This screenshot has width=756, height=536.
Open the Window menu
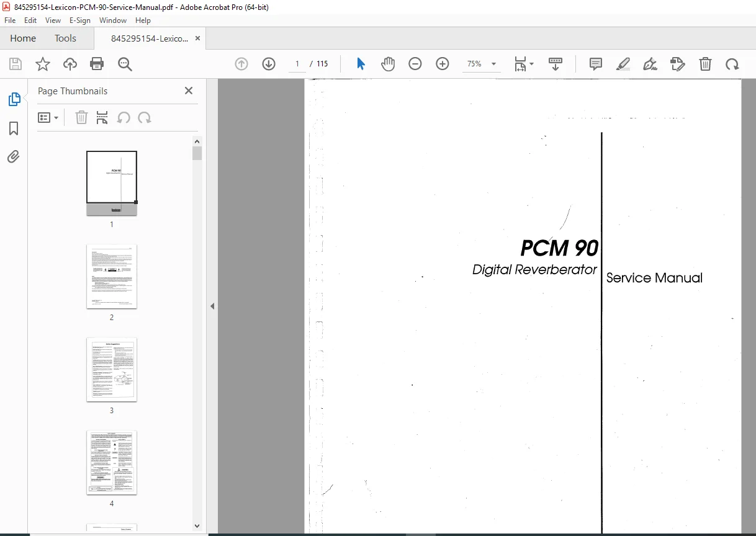113,20
